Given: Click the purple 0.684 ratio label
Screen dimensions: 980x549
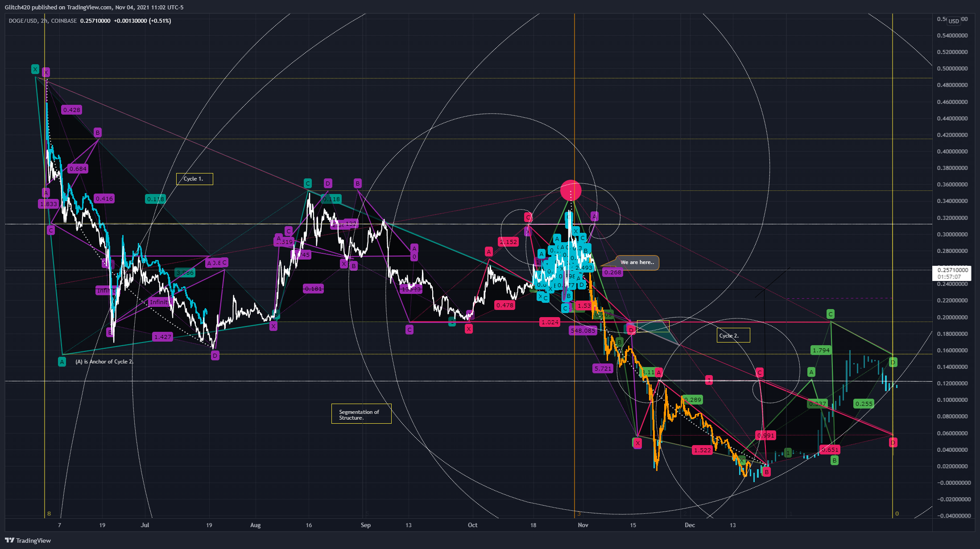Looking at the screenshot, I should tap(78, 169).
